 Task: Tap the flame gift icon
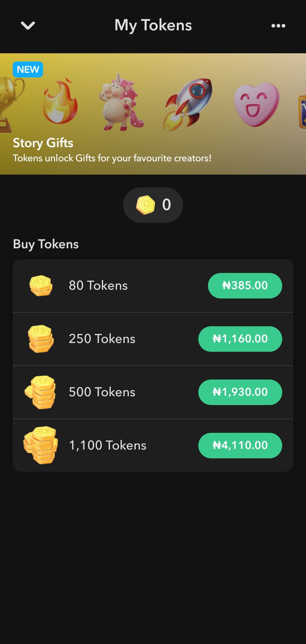pyautogui.click(x=60, y=103)
